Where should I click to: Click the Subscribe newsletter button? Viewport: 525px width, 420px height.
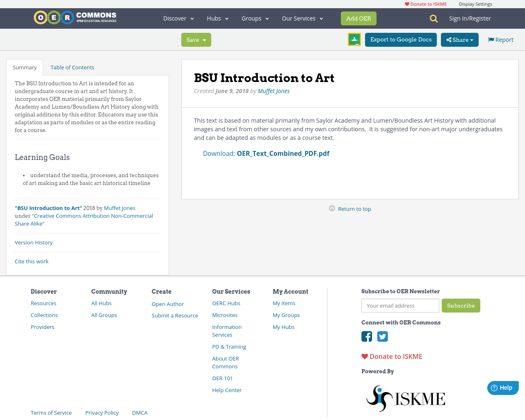click(461, 306)
